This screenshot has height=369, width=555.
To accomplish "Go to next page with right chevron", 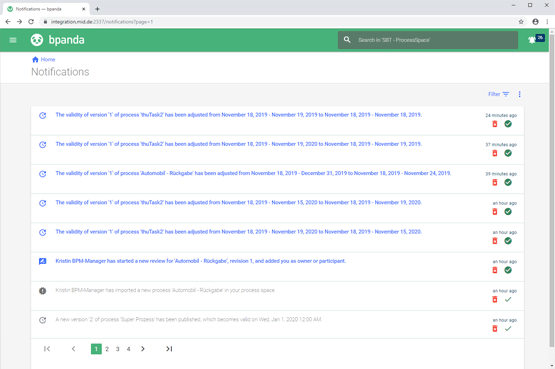I will click(x=143, y=349).
